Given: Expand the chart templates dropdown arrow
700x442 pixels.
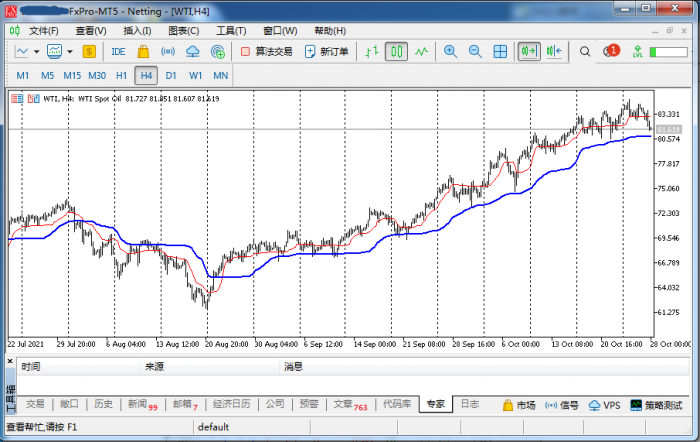Looking at the screenshot, I should pos(70,51).
